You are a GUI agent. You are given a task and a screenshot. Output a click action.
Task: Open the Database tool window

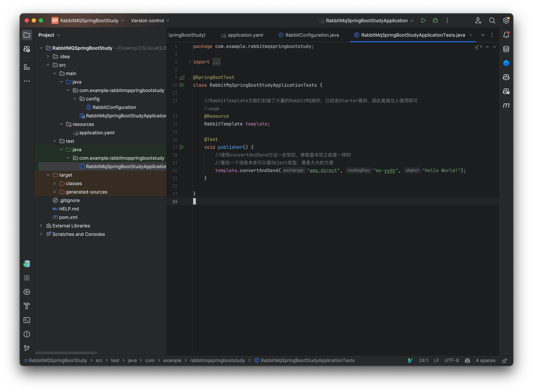[506, 49]
